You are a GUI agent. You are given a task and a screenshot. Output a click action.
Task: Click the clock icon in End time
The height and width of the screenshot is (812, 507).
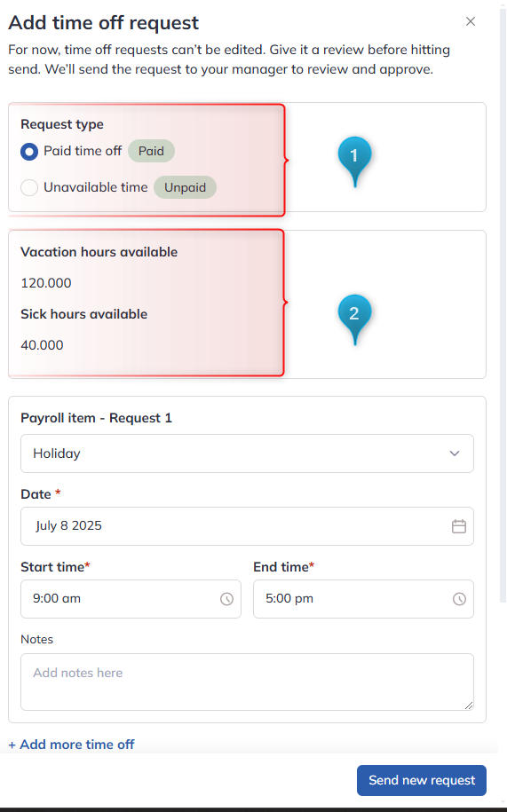coord(459,599)
